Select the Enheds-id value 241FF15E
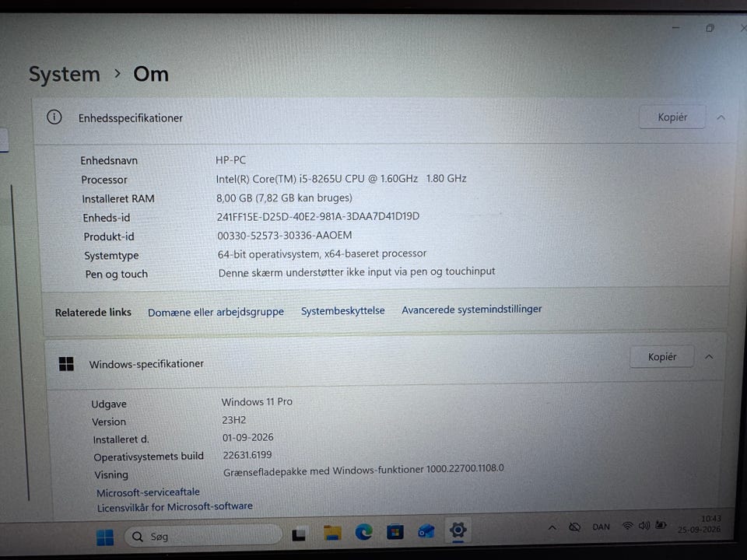Image resolution: width=747 pixels, height=560 pixels. click(318, 217)
